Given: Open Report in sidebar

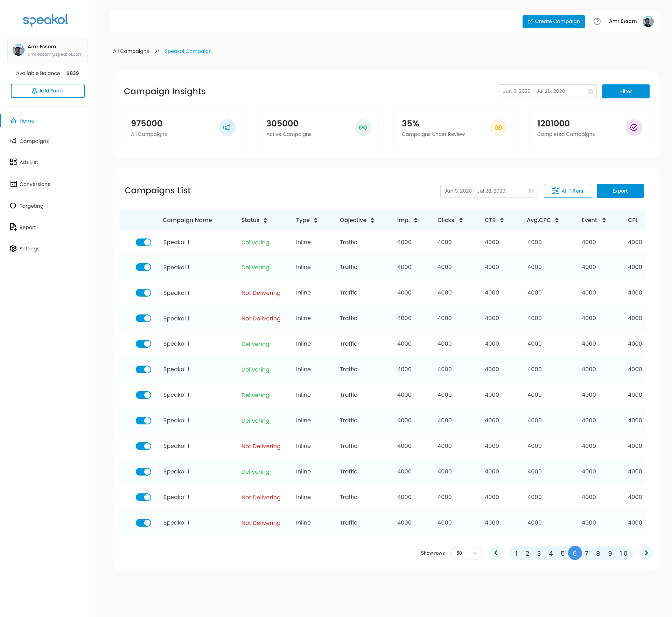Looking at the screenshot, I should click(23, 227).
